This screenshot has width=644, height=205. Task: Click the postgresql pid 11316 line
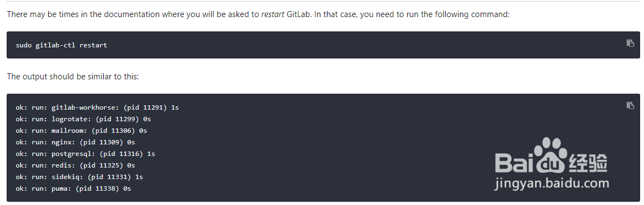click(86, 154)
